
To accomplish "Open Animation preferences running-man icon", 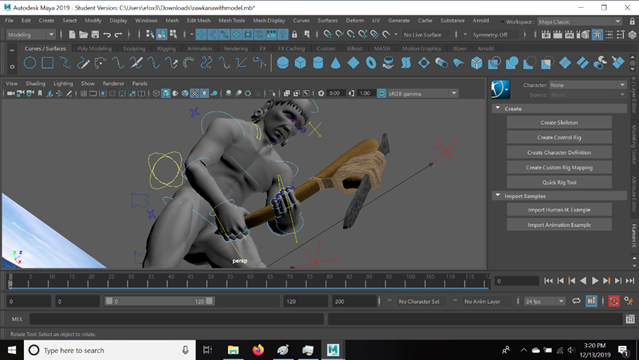I will tap(629, 301).
